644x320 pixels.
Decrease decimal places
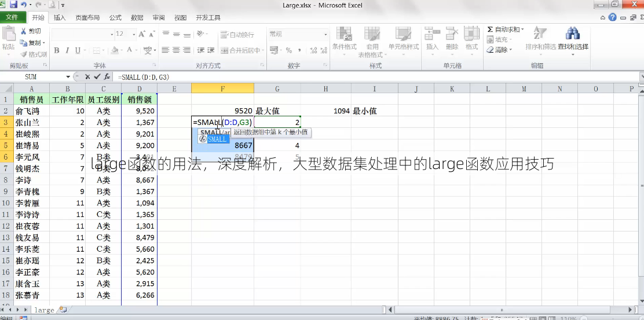click(x=323, y=50)
